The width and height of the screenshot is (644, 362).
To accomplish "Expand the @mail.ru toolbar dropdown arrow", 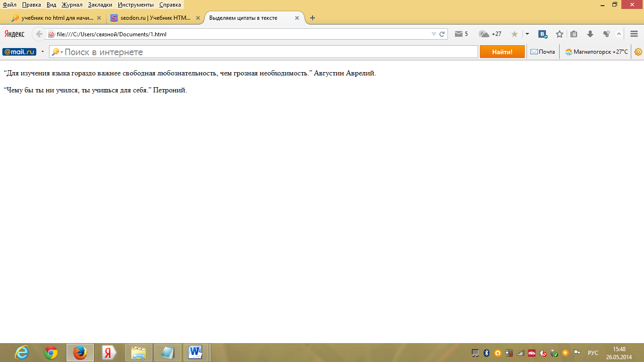I will tap(43, 52).
